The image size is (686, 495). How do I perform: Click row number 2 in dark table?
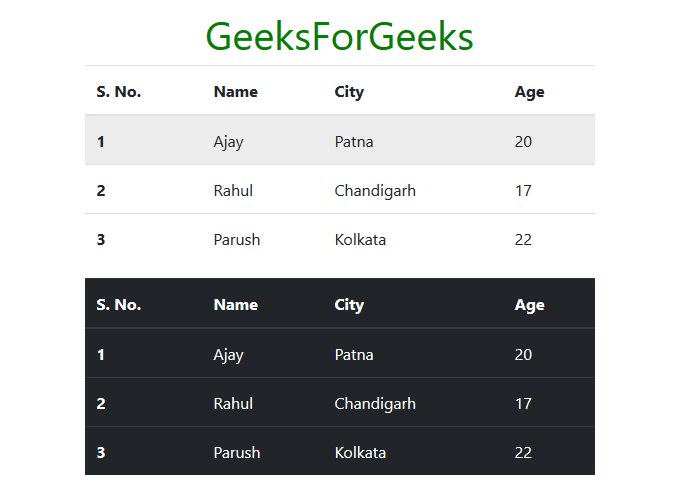tap(101, 404)
